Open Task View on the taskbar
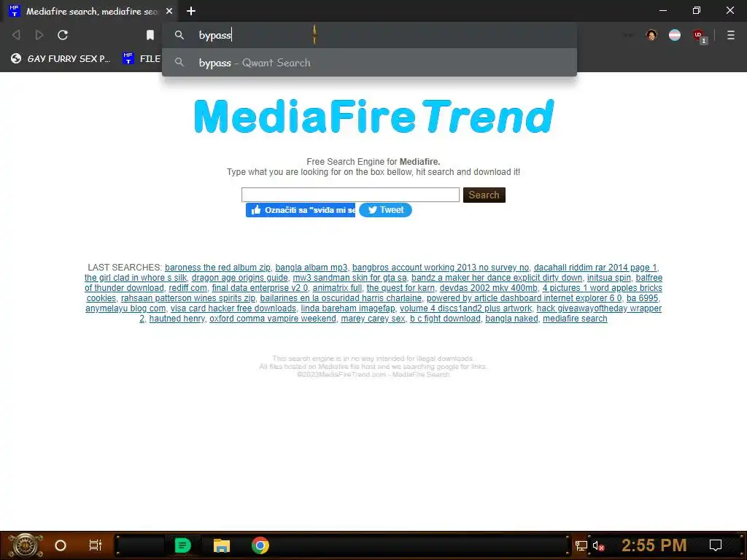 (x=96, y=545)
